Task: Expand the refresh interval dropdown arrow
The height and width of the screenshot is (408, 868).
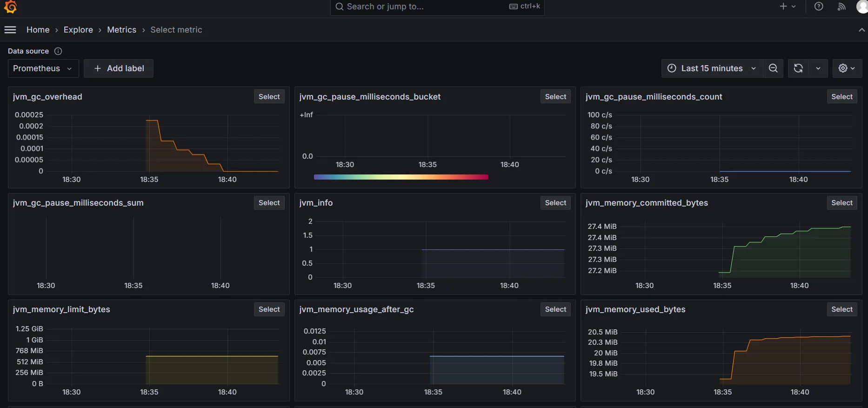Action: click(x=818, y=68)
